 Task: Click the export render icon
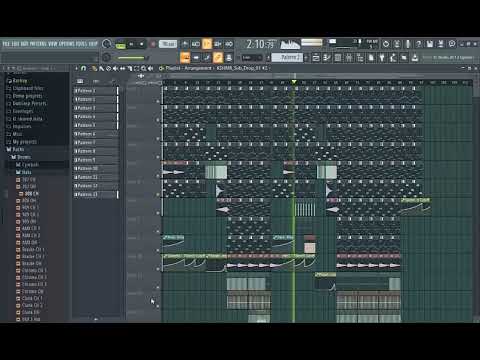coord(441,44)
